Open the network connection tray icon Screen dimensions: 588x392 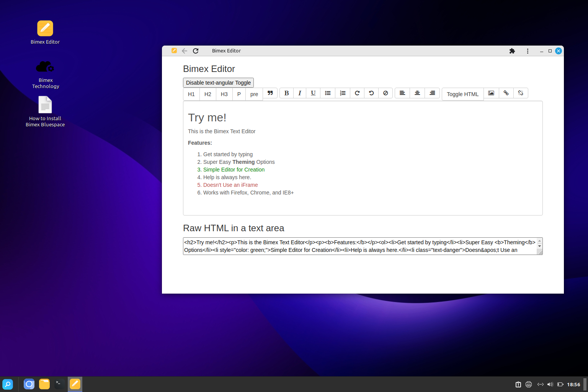pyautogui.click(x=540, y=384)
